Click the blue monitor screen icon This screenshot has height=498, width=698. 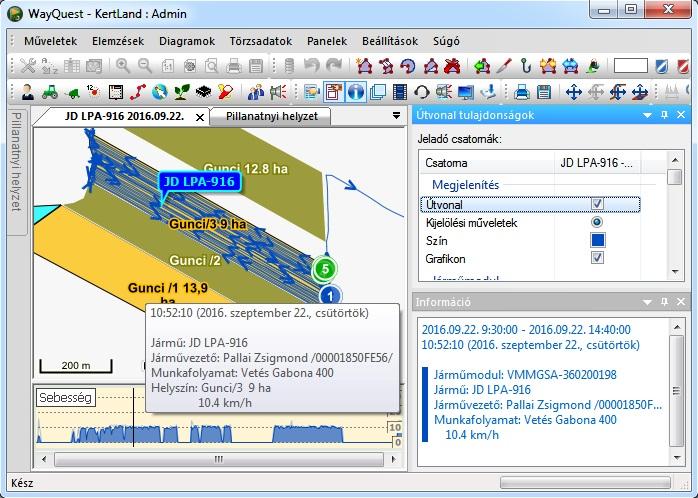(x=466, y=92)
